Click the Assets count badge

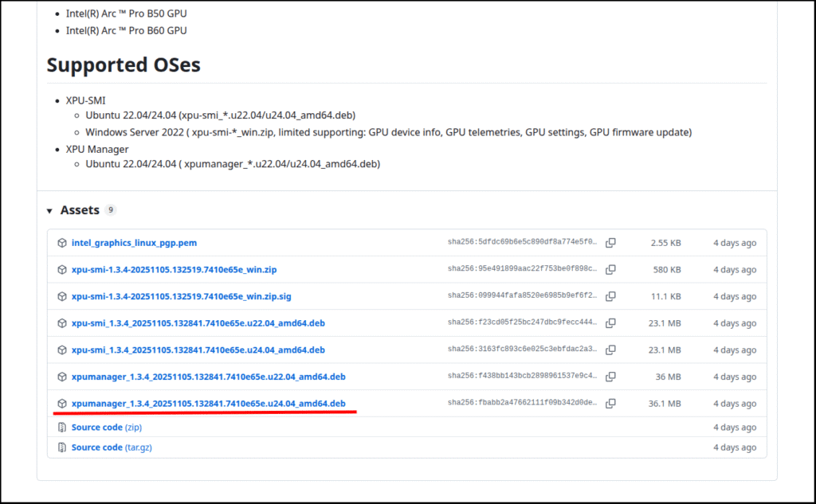click(111, 210)
